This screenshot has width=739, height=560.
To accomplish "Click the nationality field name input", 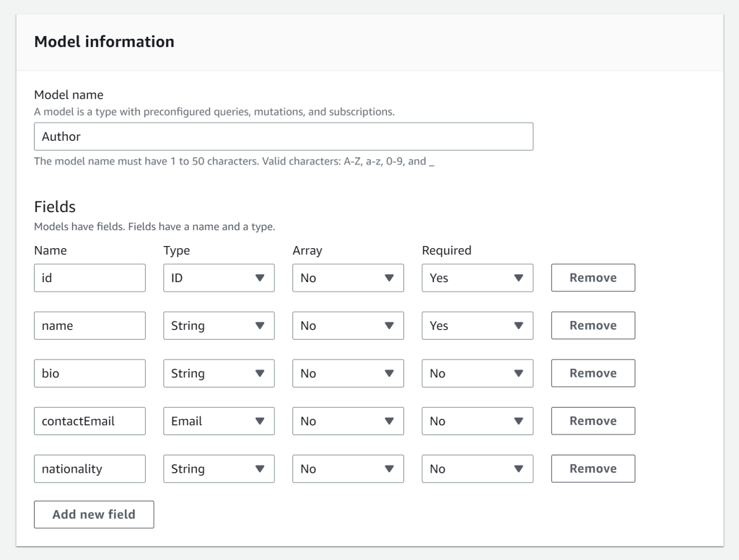I will pos(89,468).
